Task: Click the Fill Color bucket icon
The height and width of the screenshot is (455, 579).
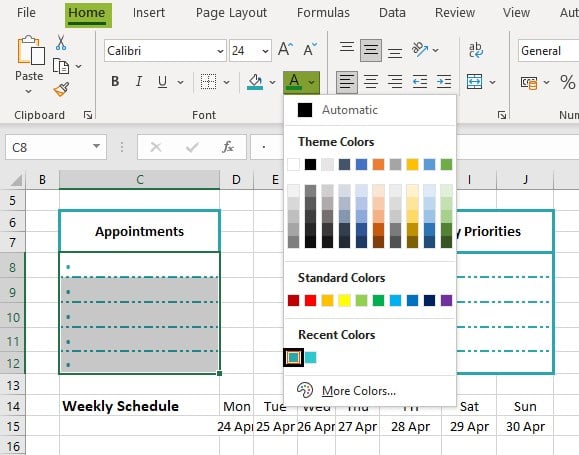Action: pos(255,82)
